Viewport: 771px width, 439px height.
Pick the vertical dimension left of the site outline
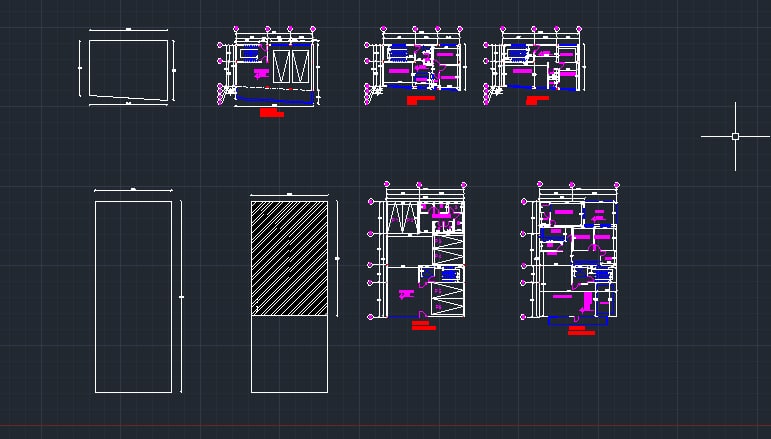tap(81, 66)
